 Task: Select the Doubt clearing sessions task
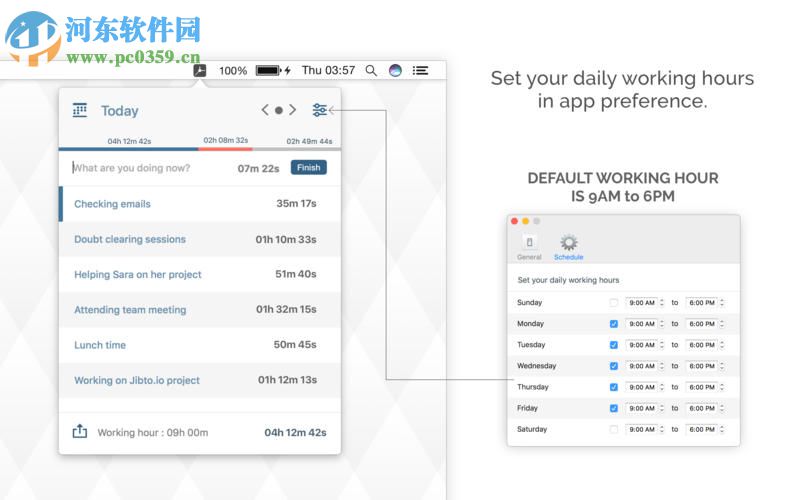200,239
